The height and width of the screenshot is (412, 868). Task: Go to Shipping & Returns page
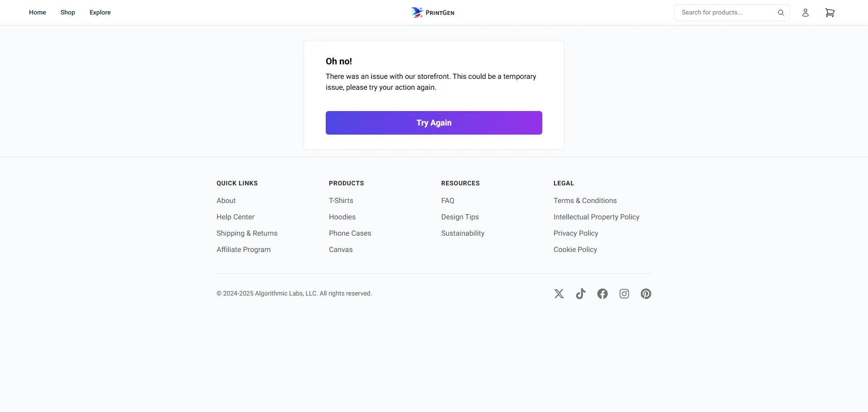tap(247, 233)
